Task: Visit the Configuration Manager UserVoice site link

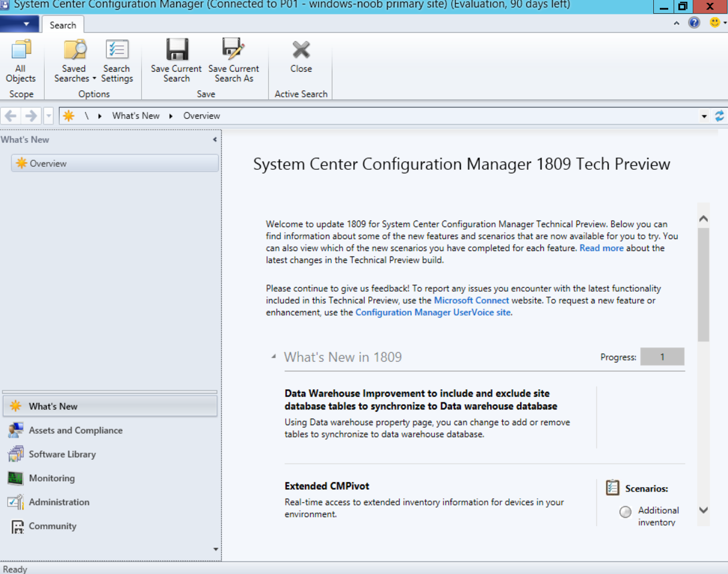Action: point(433,313)
